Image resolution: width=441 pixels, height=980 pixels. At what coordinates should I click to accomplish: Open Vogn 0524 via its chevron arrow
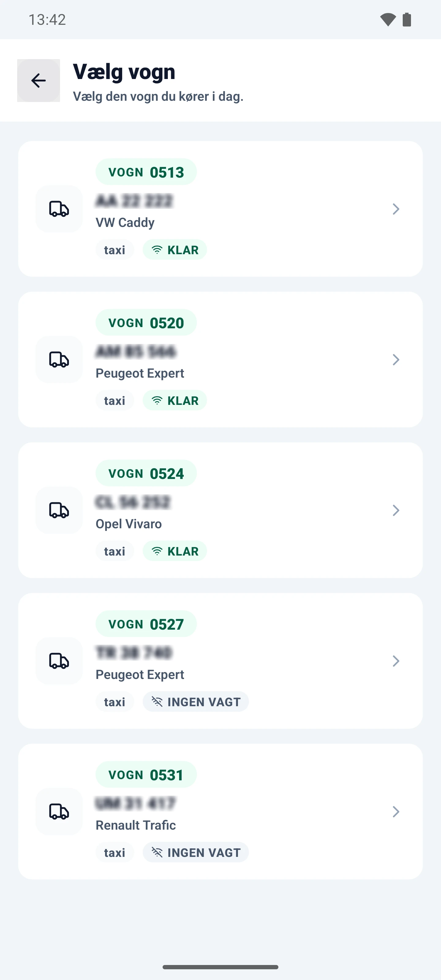pos(396,510)
